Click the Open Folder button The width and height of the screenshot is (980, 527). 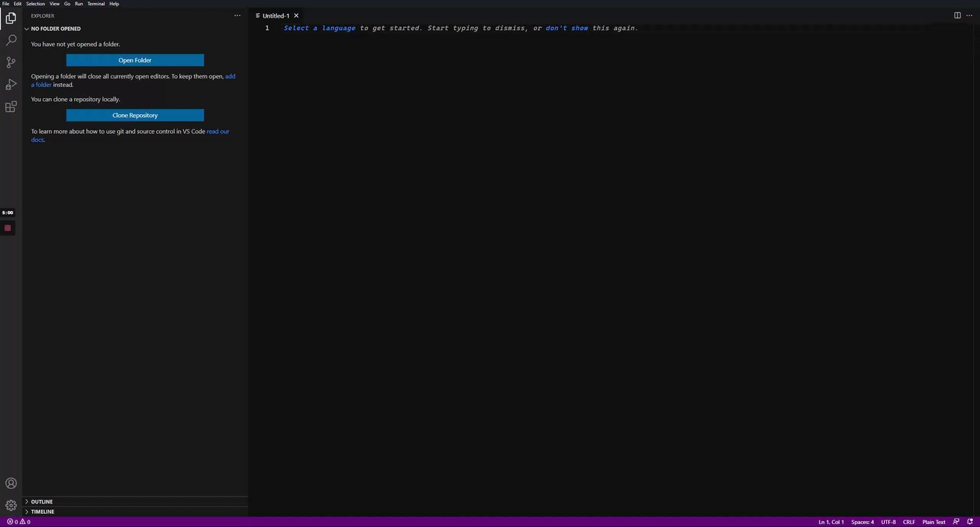(135, 60)
